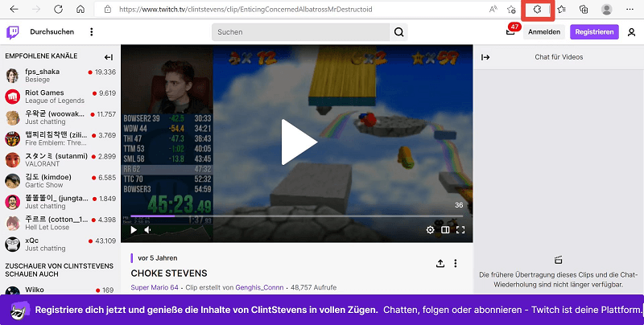644x325 pixels.
Task: Click the Riot Games avatar image
Action: click(x=12, y=97)
